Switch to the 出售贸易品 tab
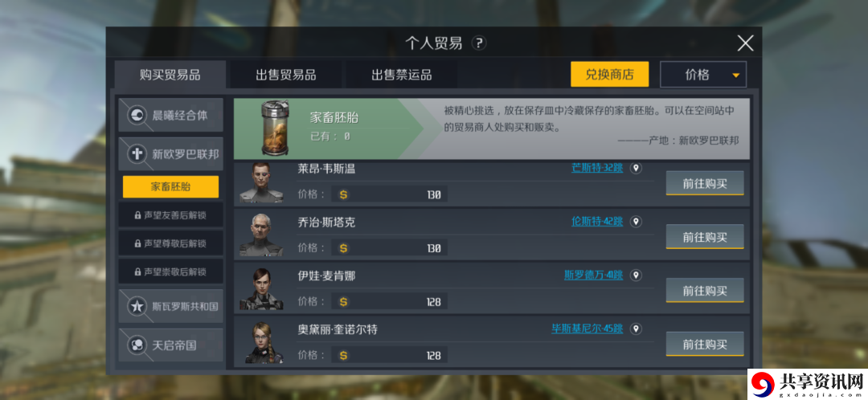The width and height of the screenshot is (868, 400). (285, 76)
